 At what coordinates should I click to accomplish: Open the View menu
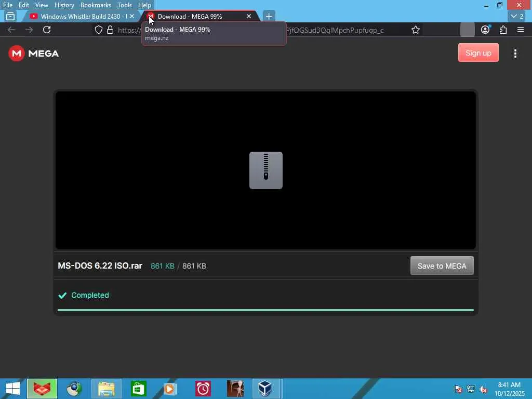tap(42, 5)
